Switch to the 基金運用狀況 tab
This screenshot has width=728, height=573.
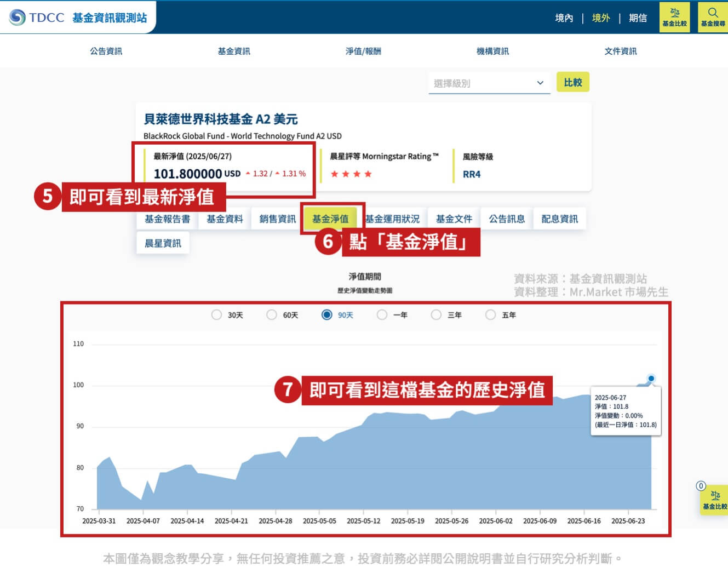point(392,219)
